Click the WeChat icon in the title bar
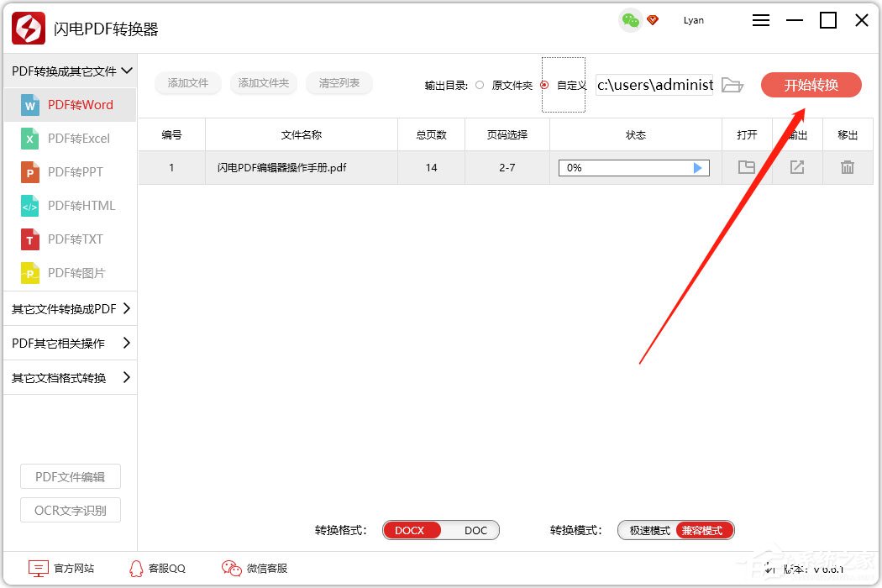The image size is (882, 588). [630, 19]
